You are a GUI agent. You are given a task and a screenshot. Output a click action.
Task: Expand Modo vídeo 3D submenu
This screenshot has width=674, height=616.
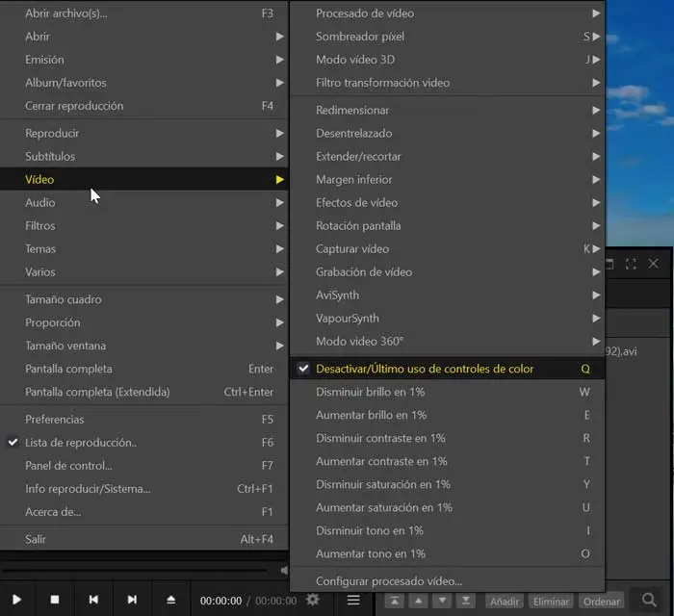click(x=448, y=60)
